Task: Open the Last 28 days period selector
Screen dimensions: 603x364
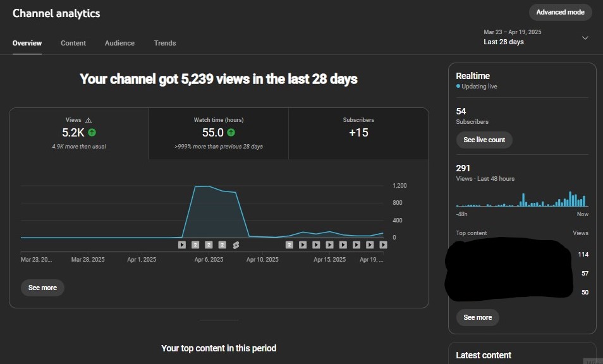Action: pyautogui.click(x=536, y=37)
